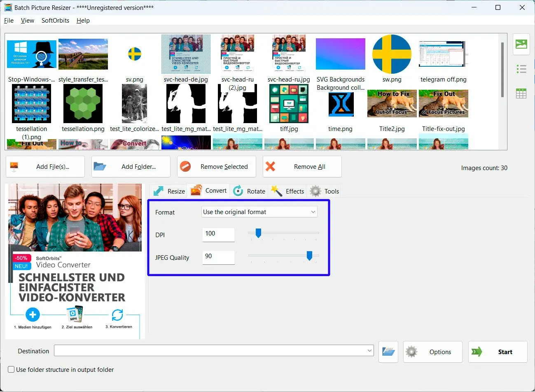Click the Video Converter advertisement banner

75,261
